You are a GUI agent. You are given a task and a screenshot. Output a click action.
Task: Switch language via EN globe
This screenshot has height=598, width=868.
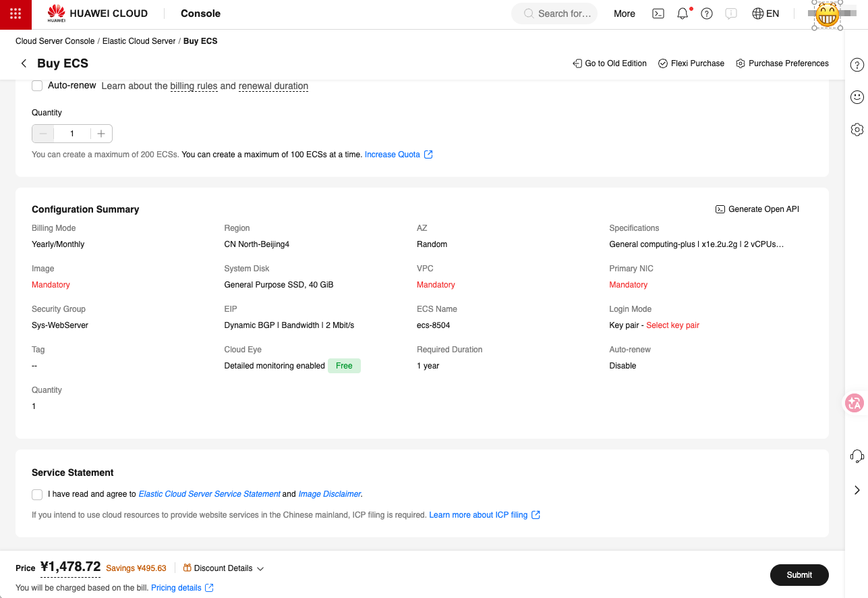(x=765, y=13)
